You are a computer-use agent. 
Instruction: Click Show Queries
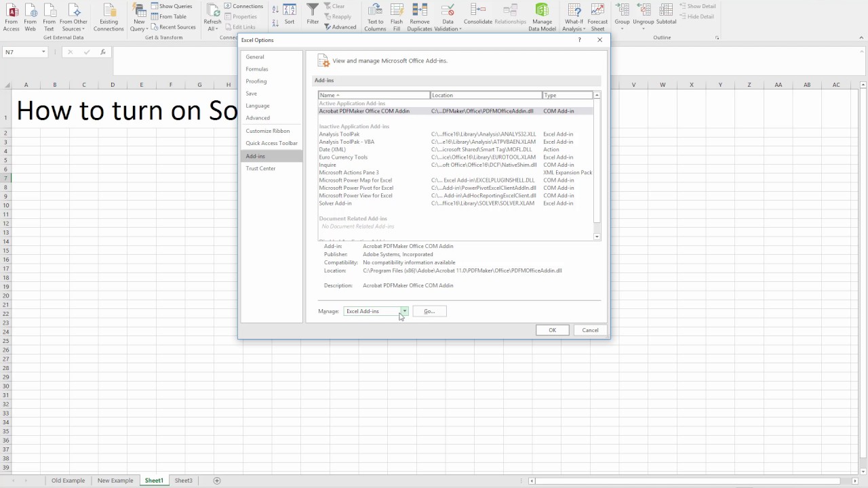click(x=172, y=6)
